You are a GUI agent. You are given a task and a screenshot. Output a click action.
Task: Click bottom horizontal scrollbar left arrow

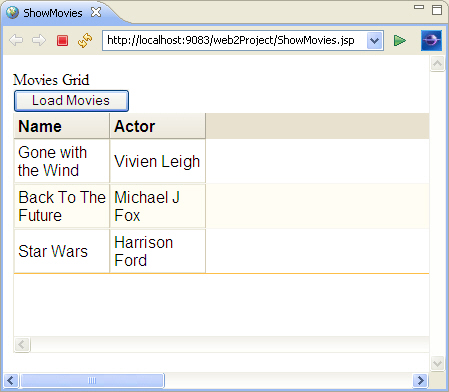pyautogui.click(x=10, y=380)
